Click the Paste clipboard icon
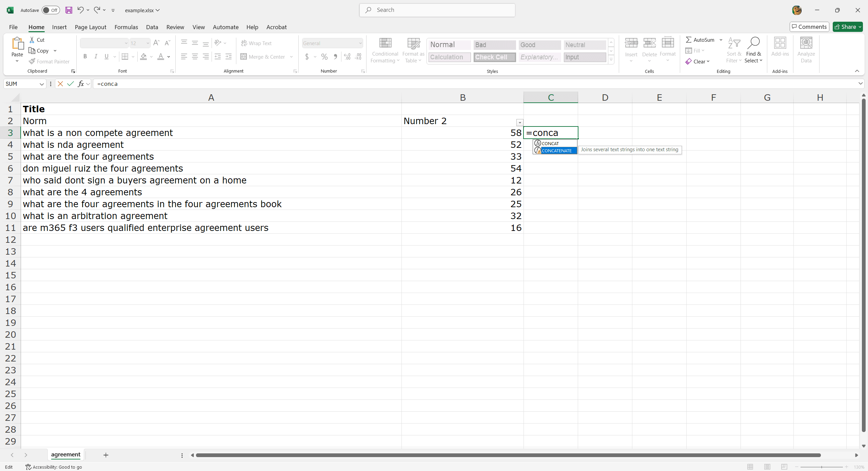This screenshot has height=471, width=868. [x=17, y=44]
